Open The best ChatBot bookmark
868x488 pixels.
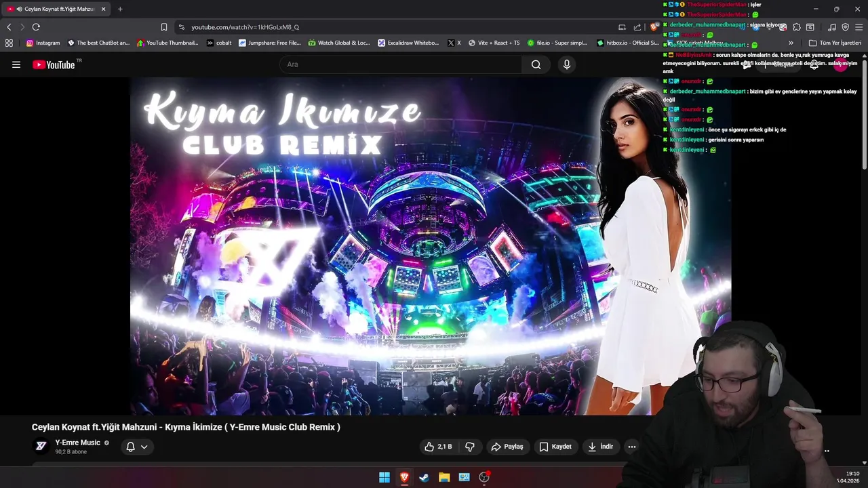tap(99, 43)
